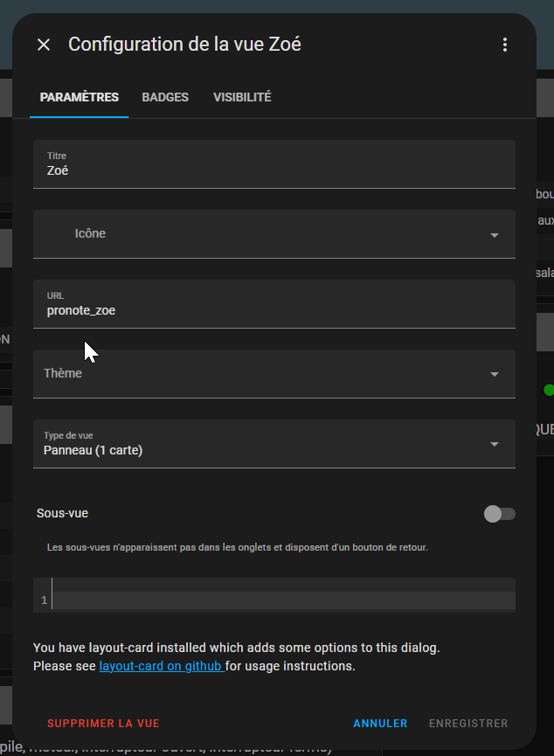Expand the Type de vue dropdown arrow

click(x=495, y=444)
